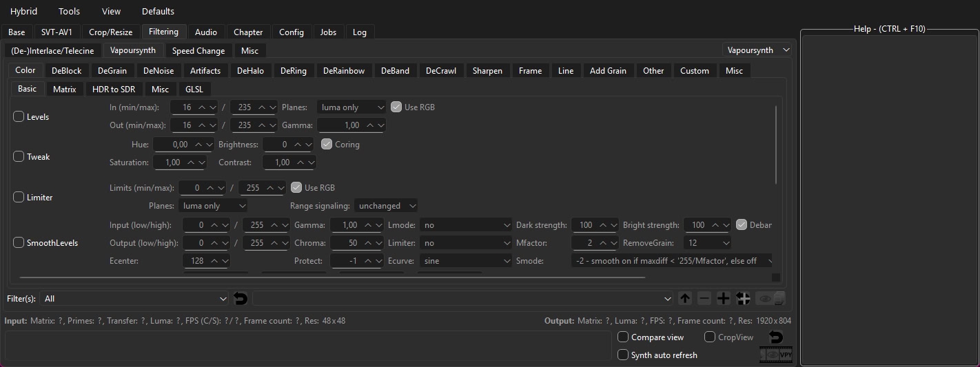This screenshot has height=367, width=980.
Task: Click the VPY filmstrip preview icon
Action: pyautogui.click(x=776, y=354)
